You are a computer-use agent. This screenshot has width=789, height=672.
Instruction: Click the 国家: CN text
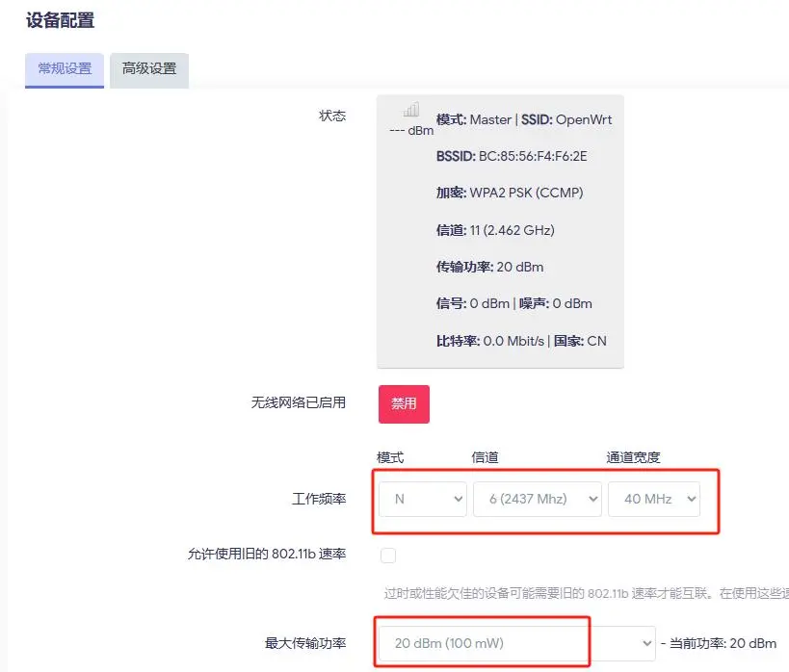click(x=580, y=341)
